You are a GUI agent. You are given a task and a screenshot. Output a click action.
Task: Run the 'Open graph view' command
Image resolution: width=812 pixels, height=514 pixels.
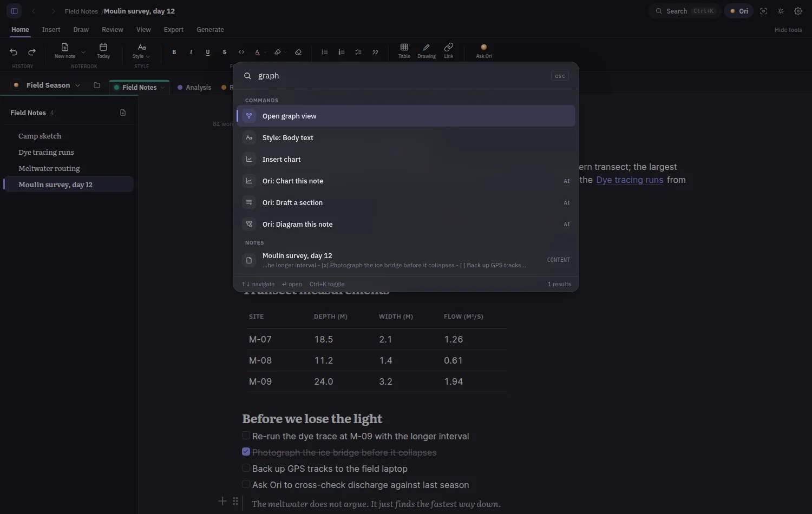[x=406, y=116]
